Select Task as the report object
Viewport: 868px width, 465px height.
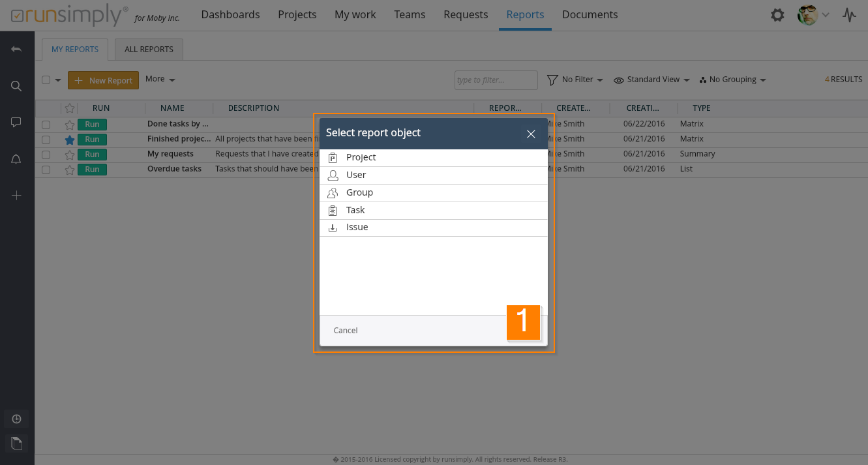click(355, 210)
